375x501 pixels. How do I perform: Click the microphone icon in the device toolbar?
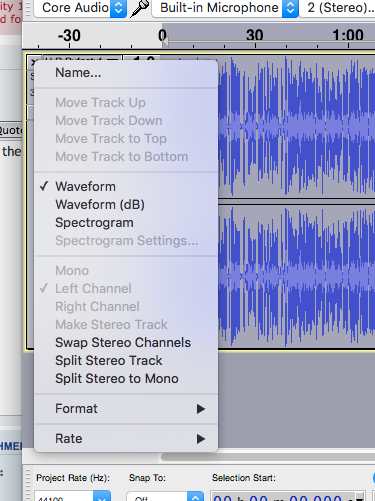point(139,8)
